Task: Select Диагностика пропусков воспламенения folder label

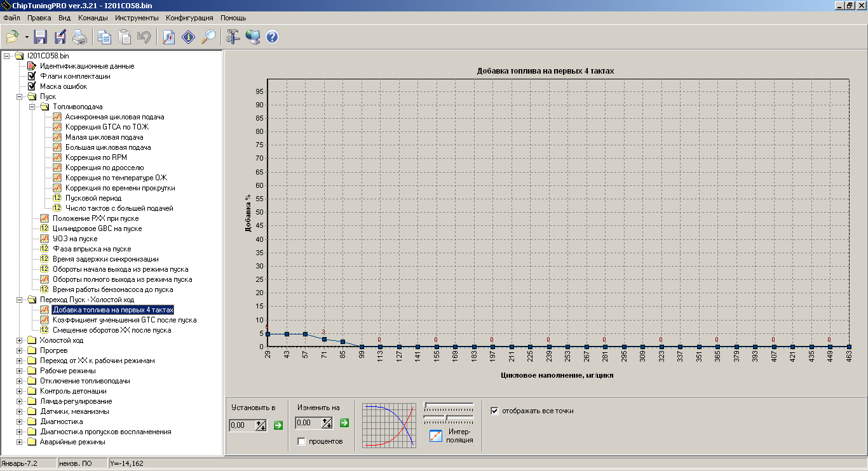Action: click(x=105, y=432)
